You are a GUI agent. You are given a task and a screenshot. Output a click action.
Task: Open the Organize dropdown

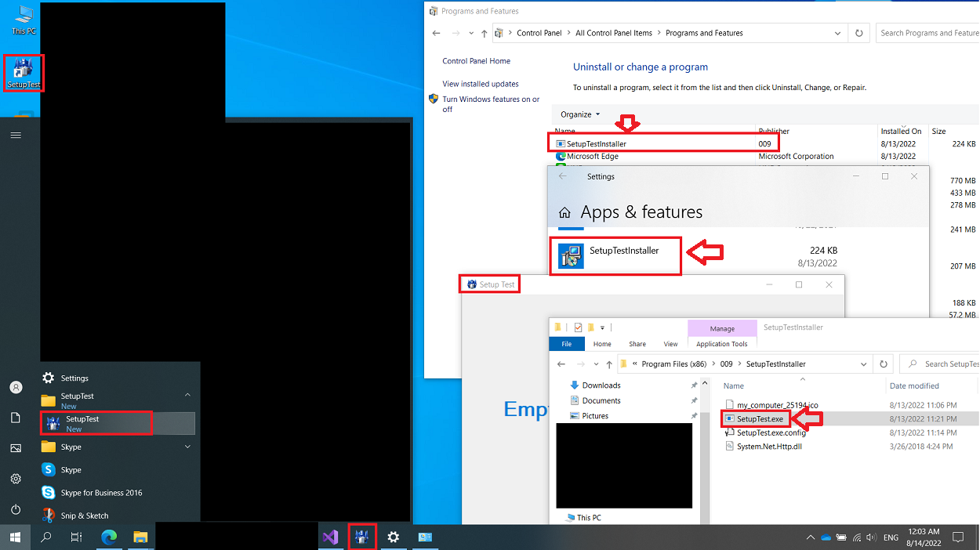[580, 114]
